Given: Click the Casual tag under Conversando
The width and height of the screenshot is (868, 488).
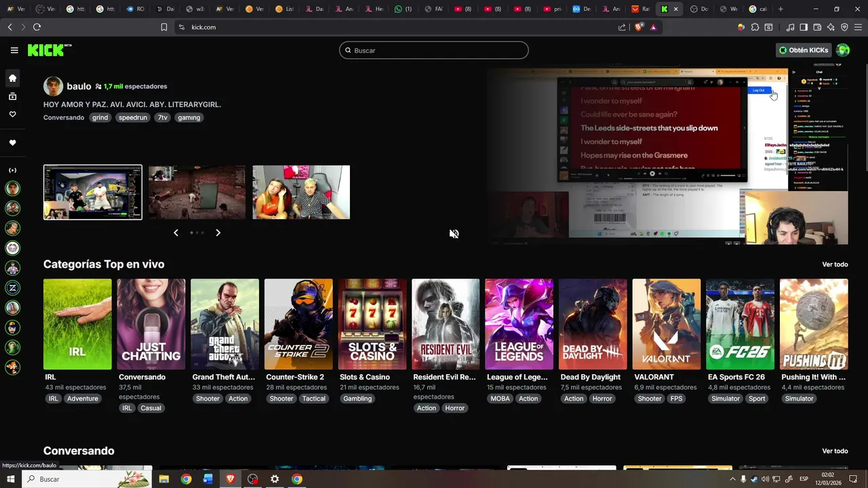Looking at the screenshot, I should (x=151, y=408).
